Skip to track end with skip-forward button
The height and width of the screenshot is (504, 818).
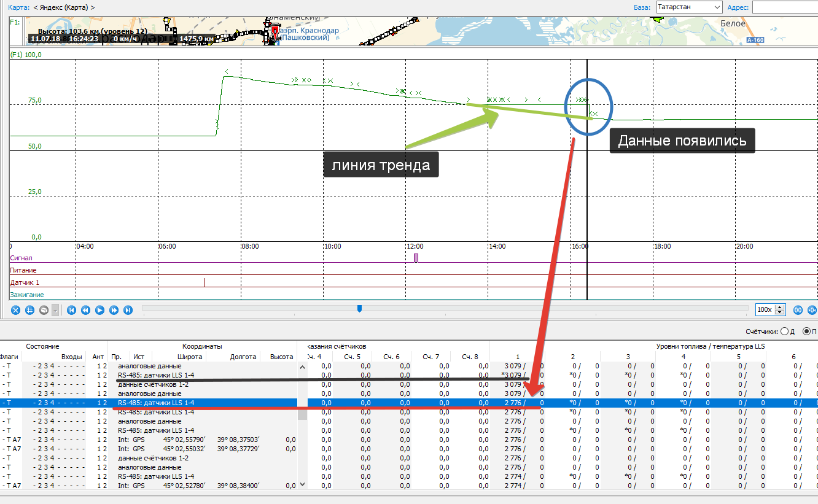128,311
